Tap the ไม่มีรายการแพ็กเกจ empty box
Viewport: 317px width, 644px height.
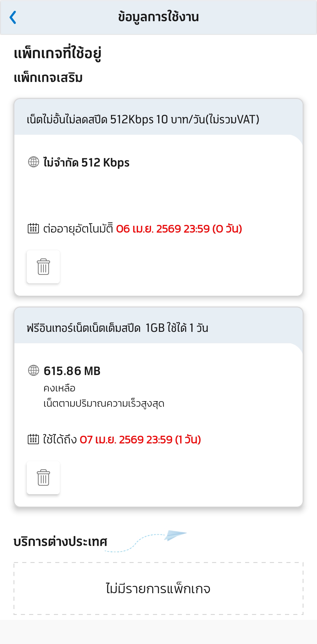click(x=158, y=588)
